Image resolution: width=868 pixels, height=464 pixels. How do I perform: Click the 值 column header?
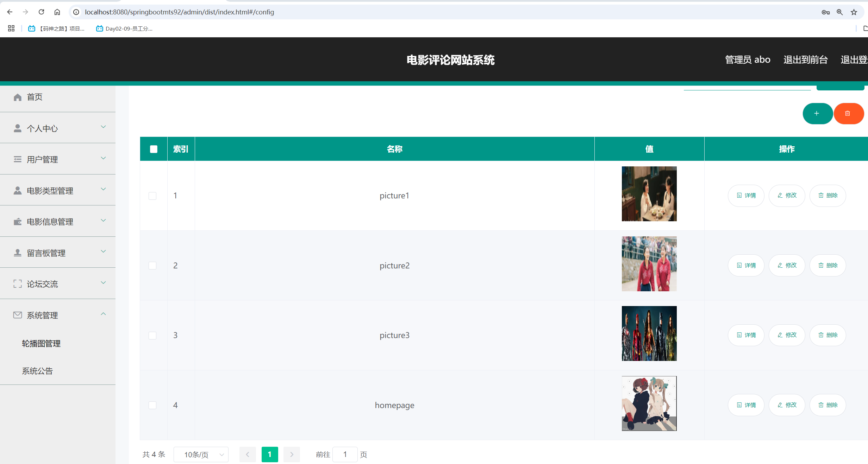pyautogui.click(x=649, y=149)
